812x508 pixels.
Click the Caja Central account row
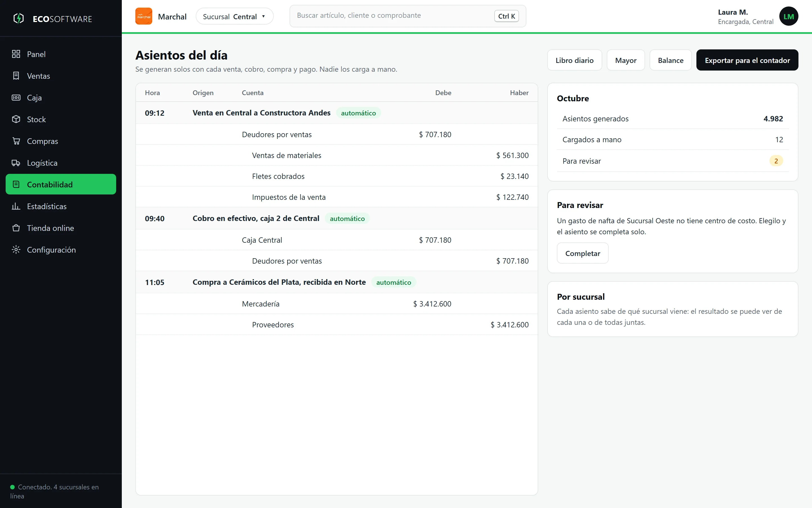(x=337, y=240)
